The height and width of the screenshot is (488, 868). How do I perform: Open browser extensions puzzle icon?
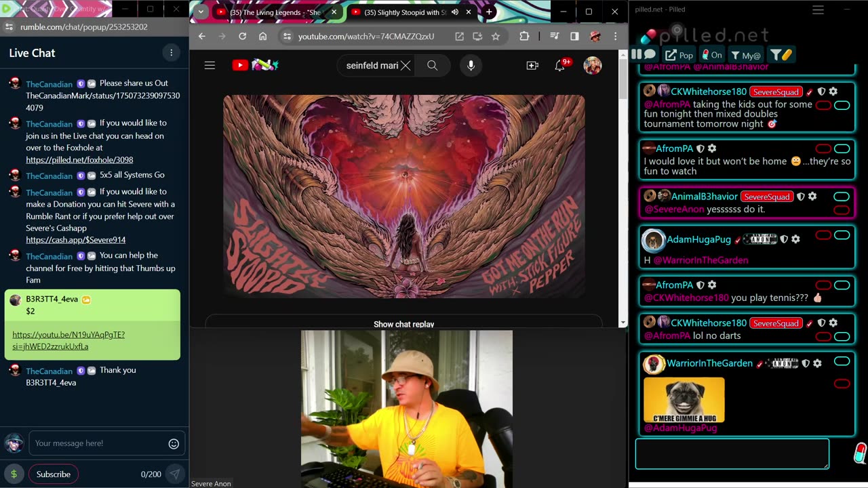tap(524, 36)
